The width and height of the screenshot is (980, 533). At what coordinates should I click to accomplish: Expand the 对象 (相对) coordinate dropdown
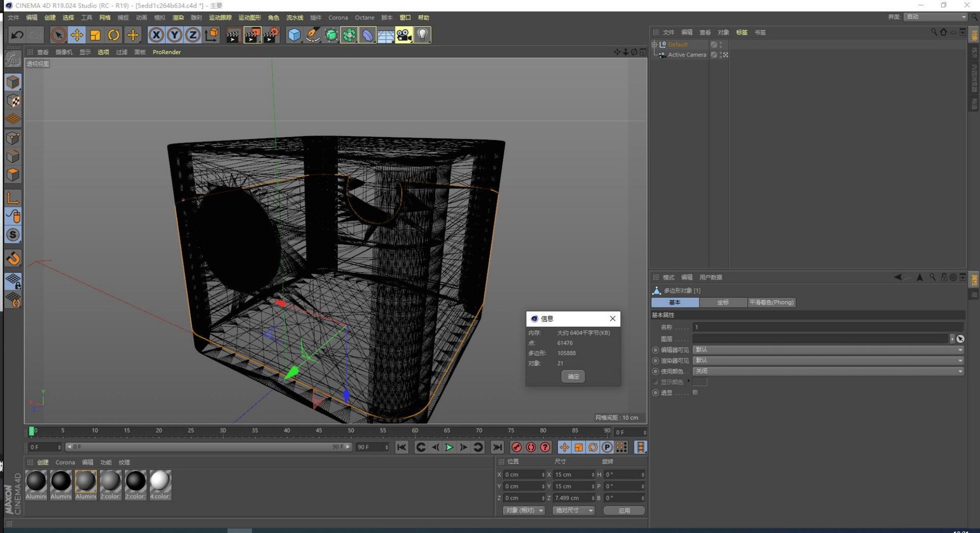[524, 511]
